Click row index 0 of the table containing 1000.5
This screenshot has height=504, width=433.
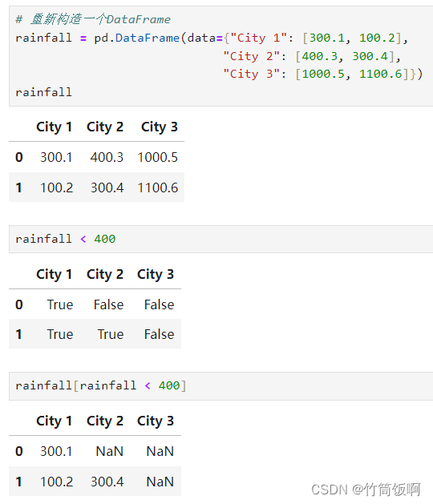pyautogui.click(x=19, y=157)
